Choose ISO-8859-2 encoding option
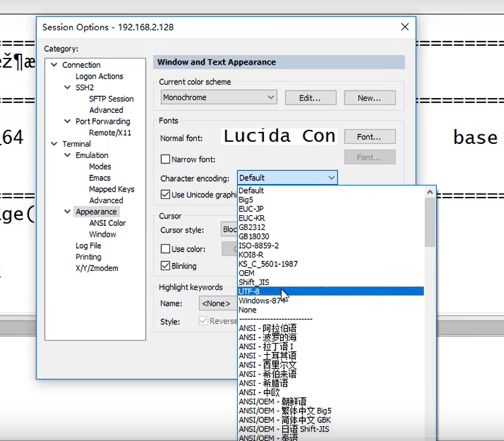The height and width of the screenshot is (441, 504). pyautogui.click(x=331, y=245)
